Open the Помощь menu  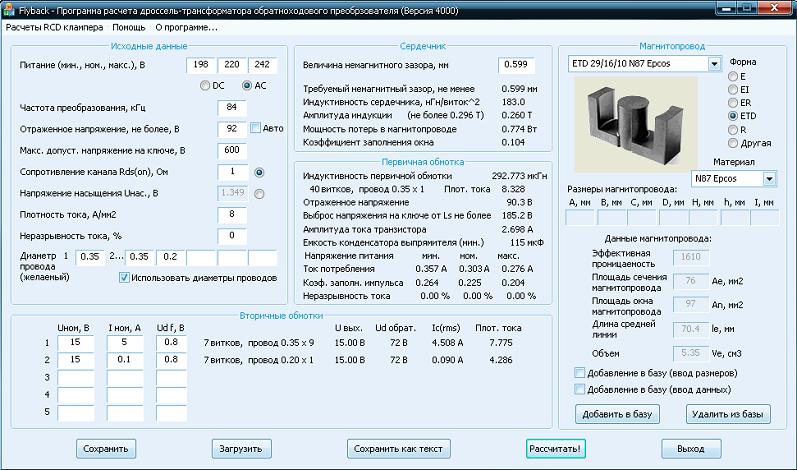128,27
